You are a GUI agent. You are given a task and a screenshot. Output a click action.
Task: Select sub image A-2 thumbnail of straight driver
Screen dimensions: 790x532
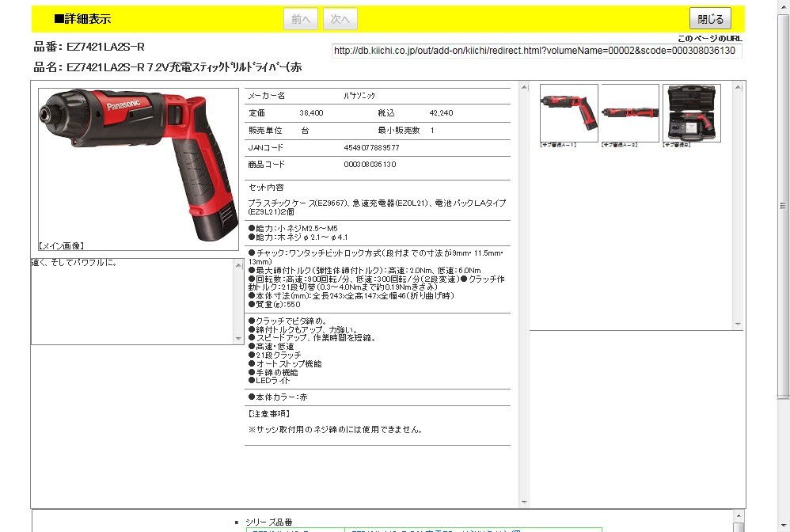point(630,113)
